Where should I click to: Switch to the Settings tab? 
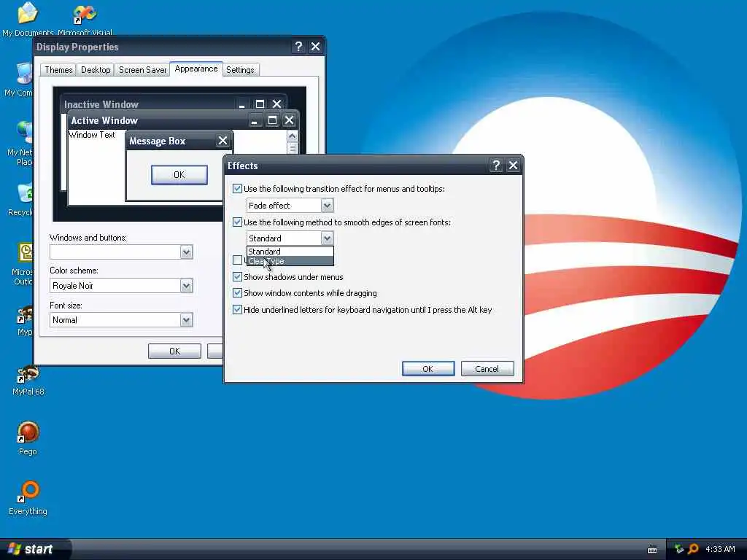click(x=240, y=70)
